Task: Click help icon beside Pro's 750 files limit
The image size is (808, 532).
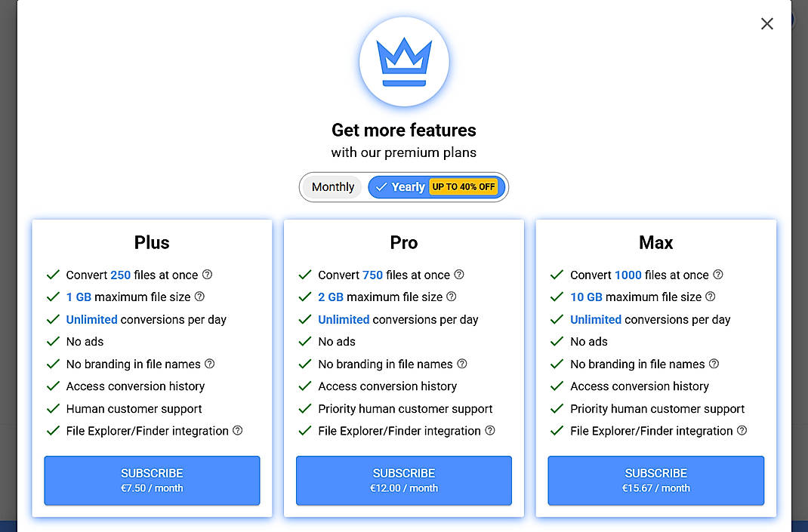Action: pyautogui.click(x=458, y=275)
